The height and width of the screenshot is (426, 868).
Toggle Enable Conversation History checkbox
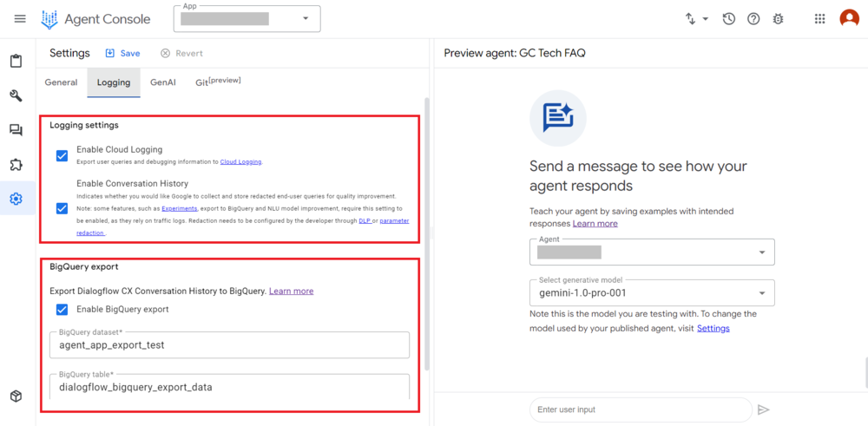point(62,208)
